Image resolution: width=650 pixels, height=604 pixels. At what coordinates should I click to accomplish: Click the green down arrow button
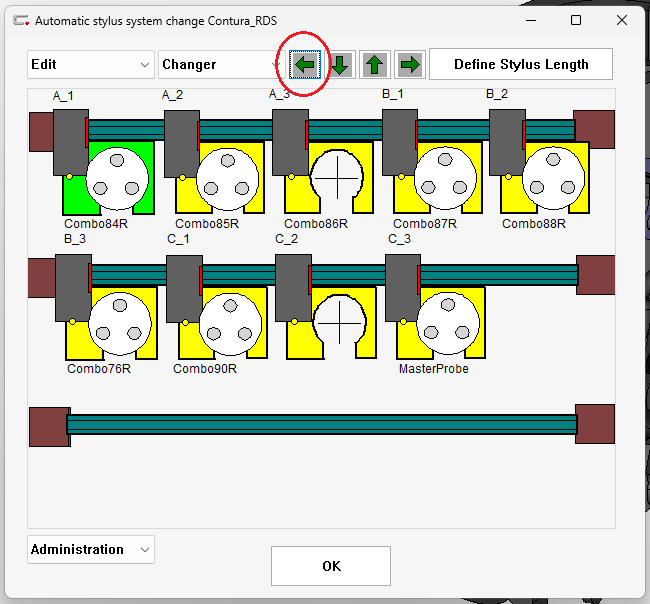click(340, 65)
